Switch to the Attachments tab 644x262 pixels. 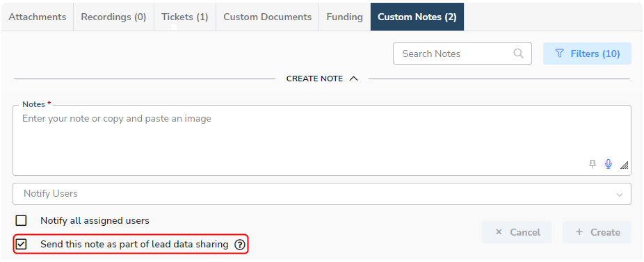pyautogui.click(x=38, y=17)
